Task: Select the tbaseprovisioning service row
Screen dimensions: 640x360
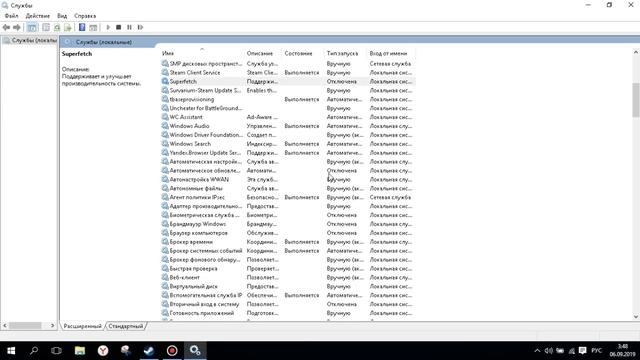Action: [x=288, y=99]
